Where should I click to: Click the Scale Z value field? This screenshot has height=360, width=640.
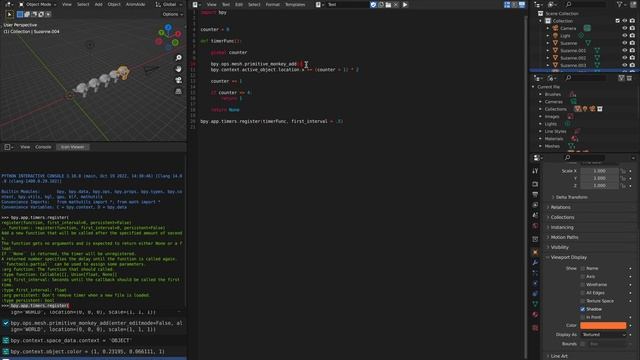click(600, 186)
